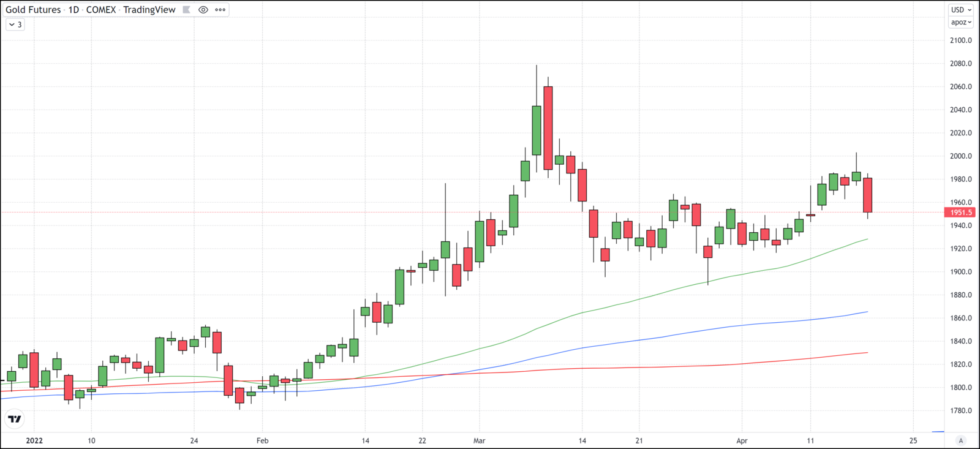Expand the collapsed 3 indicators list
Image resolution: width=980 pixels, height=449 pixels.
pyautogui.click(x=15, y=25)
